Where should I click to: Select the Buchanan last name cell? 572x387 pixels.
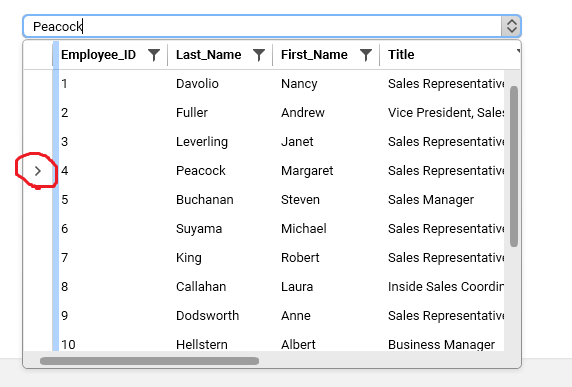[205, 200]
